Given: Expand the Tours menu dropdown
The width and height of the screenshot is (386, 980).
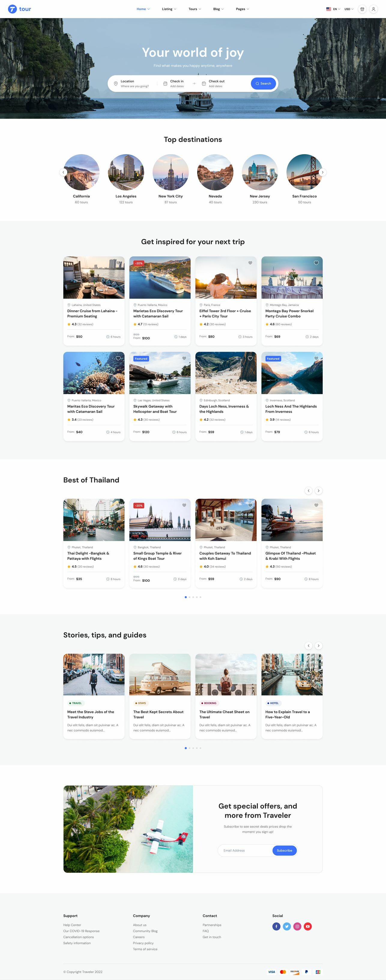Looking at the screenshot, I should point(195,9).
